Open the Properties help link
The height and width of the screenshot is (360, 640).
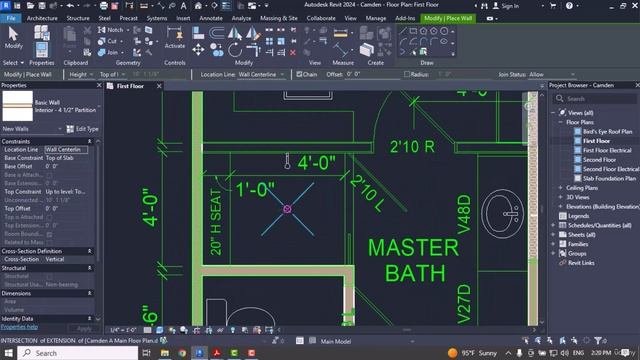point(19,327)
